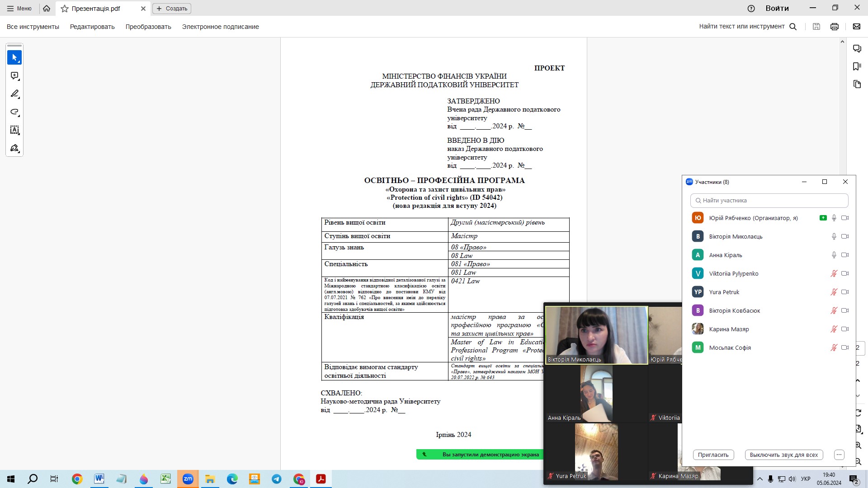Select the text box AI tool
The width and height of the screenshot is (868, 488).
coord(14,130)
